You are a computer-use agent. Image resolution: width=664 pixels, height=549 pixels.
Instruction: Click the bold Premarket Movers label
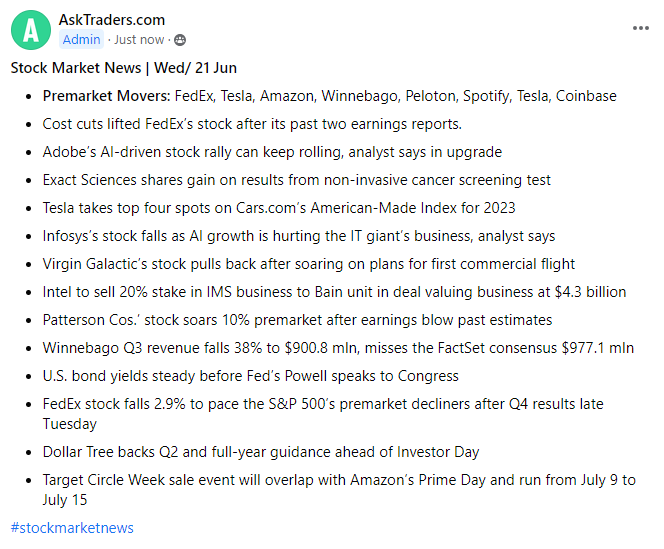[106, 96]
